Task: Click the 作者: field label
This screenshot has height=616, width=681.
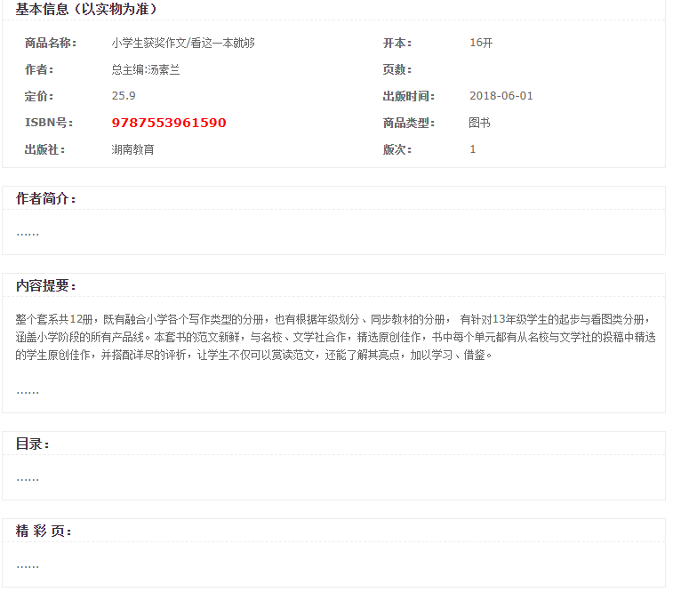Action: point(39,69)
